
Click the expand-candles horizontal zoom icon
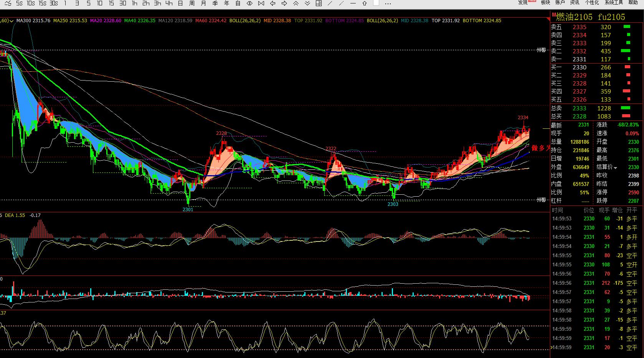point(249,3)
